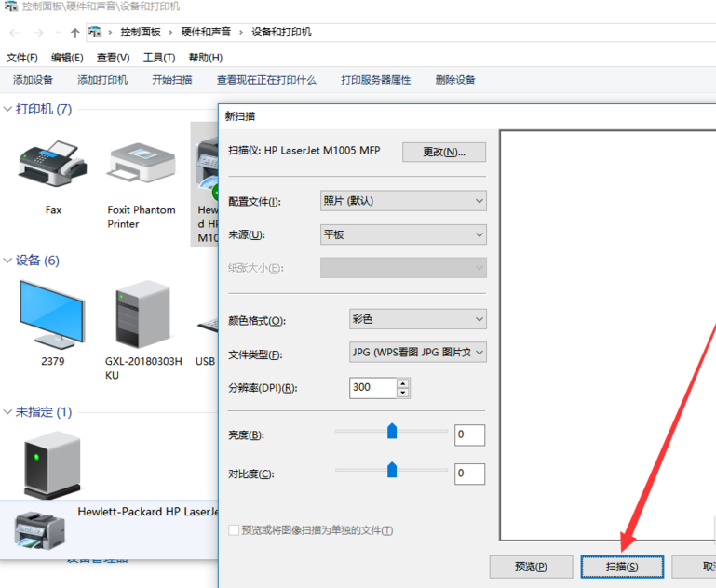Collapse the 打印机 (7) group
Screen dimensions: 716x588
point(8,110)
